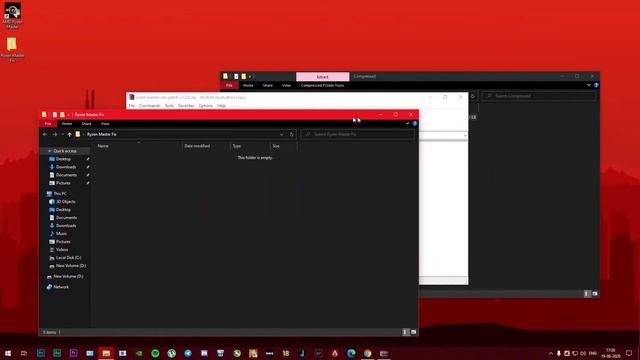The image size is (640, 360).
Task: Select Network in navigation pane
Action: [x=61, y=287]
